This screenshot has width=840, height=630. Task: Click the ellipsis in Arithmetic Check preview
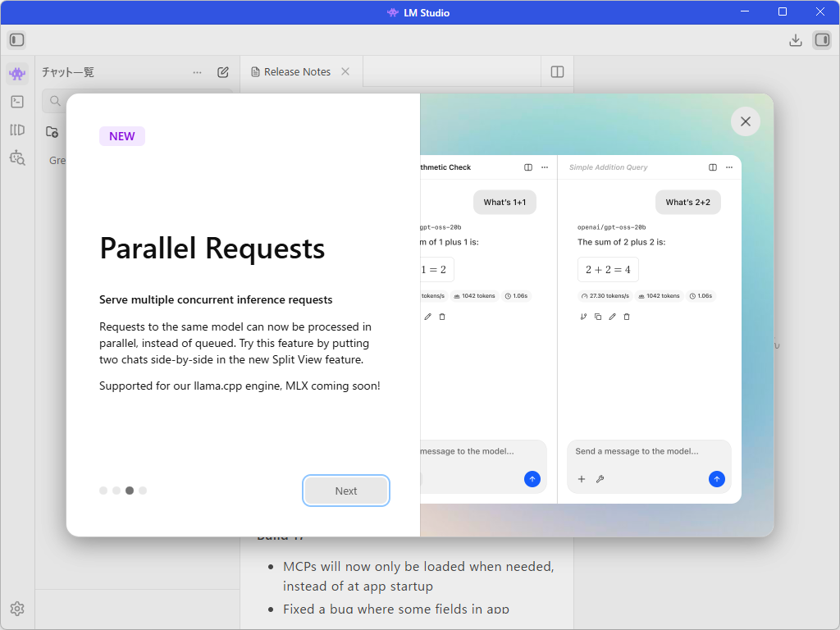click(545, 167)
